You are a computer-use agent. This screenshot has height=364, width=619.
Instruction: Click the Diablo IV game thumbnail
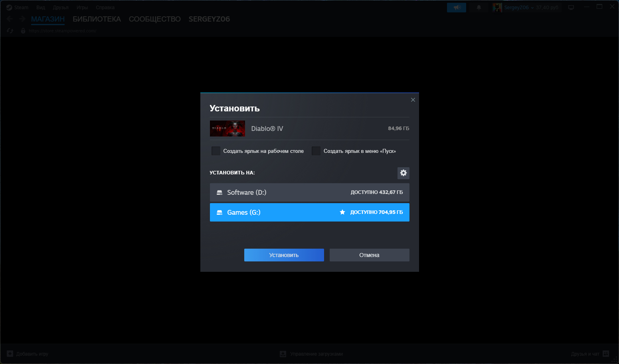point(227,129)
